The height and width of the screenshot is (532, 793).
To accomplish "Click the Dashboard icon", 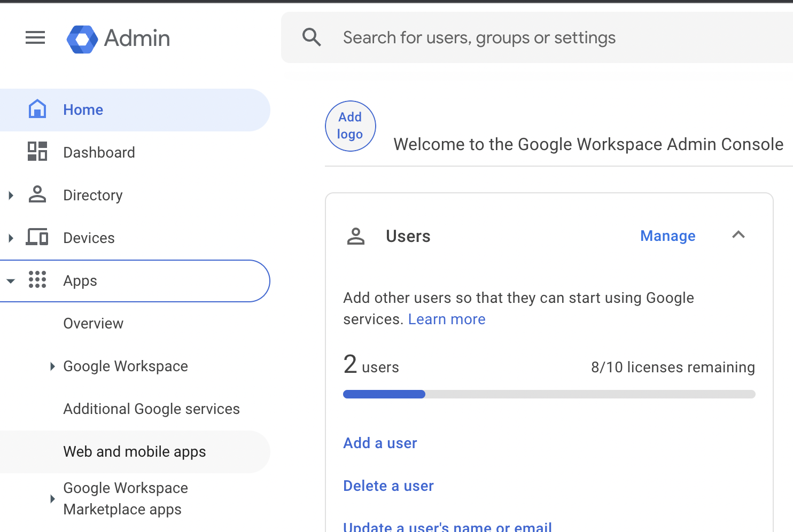I will [x=37, y=152].
